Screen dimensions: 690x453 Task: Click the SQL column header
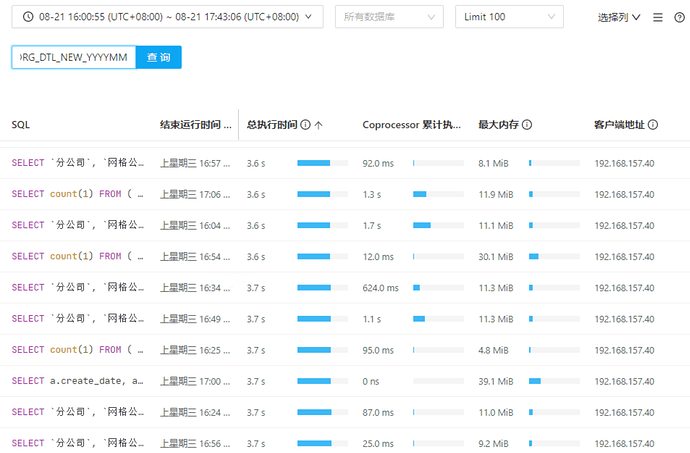point(21,125)
